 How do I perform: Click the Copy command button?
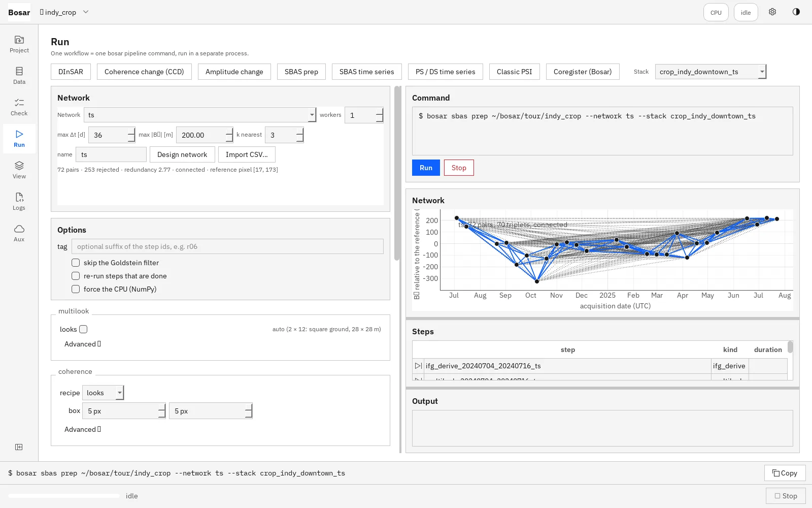coord(785,473)
